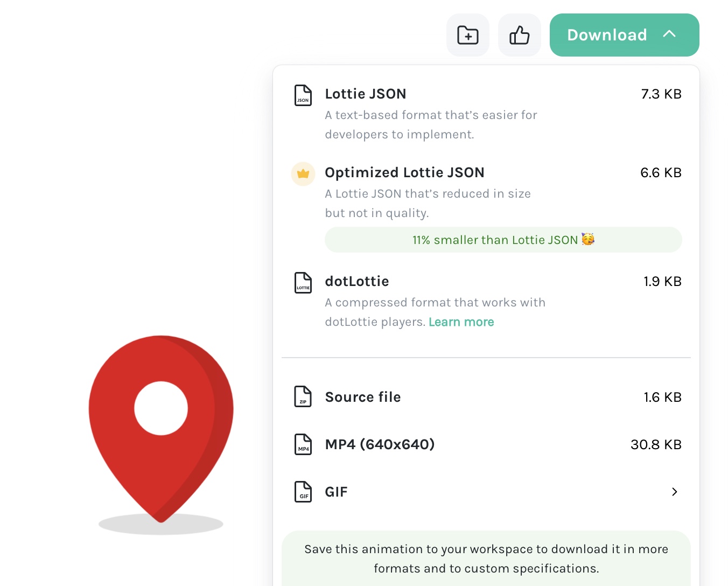Select the Lottie JSON download option
The height and width of the screenshot is (586, 728).
[486, 113]
